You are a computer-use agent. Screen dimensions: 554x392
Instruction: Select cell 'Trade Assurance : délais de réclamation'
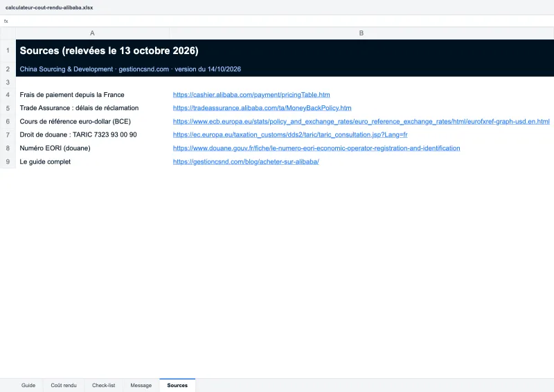[93, 108]
